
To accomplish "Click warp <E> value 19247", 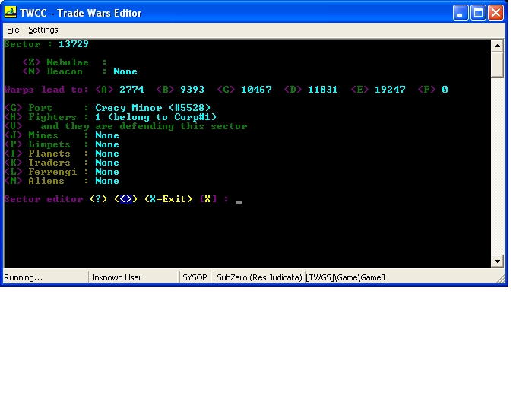I will [x=390, y=90].
